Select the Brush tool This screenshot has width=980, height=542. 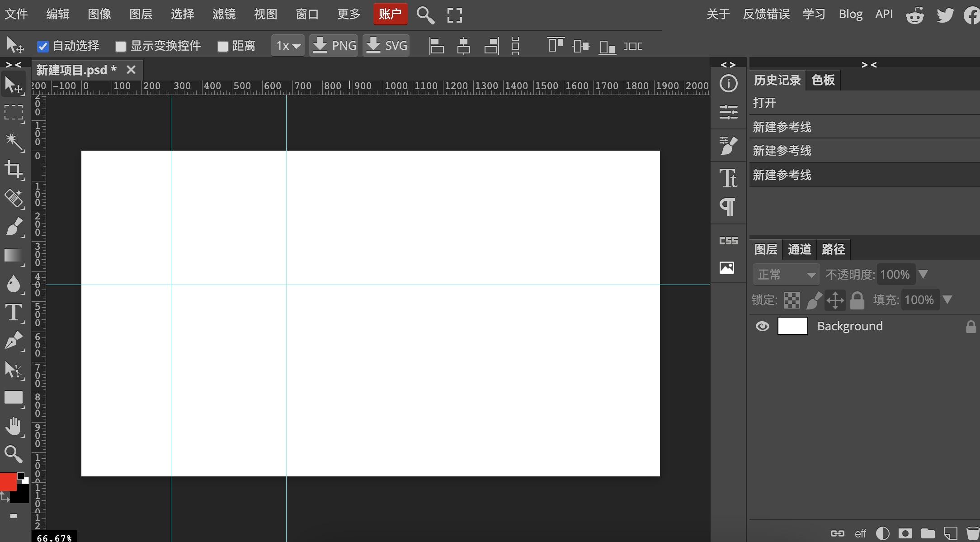coord(14,227)
